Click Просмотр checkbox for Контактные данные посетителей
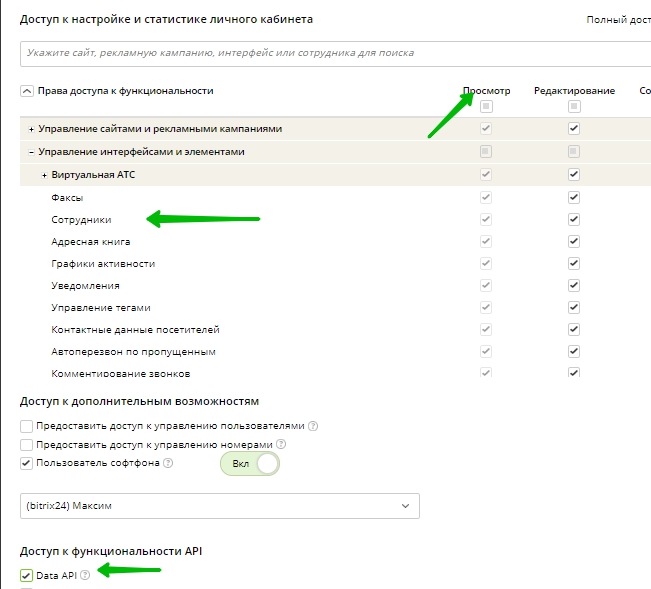Screen dimensions: 651x589 pos(486,329)
